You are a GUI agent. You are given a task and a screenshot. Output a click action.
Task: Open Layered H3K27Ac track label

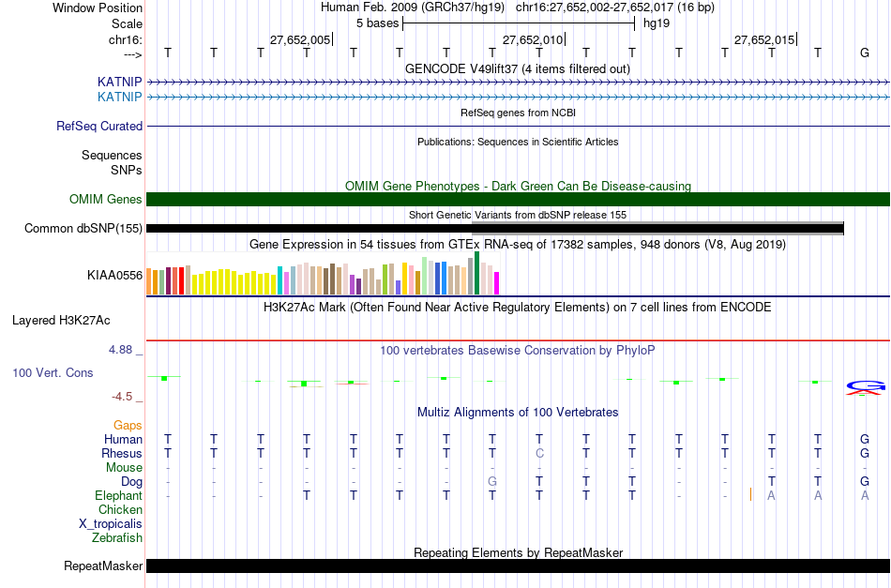pyautogui.click(x=61, y=321)
